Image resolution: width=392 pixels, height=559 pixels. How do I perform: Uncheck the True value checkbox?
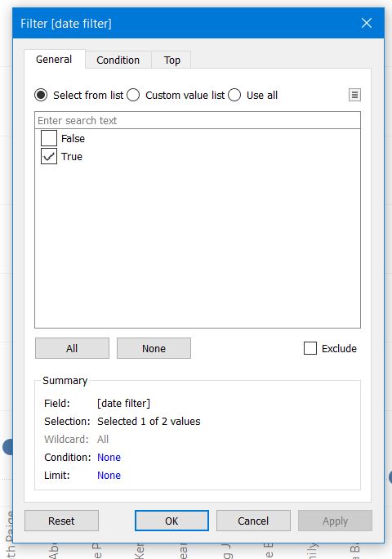[49, 156]
